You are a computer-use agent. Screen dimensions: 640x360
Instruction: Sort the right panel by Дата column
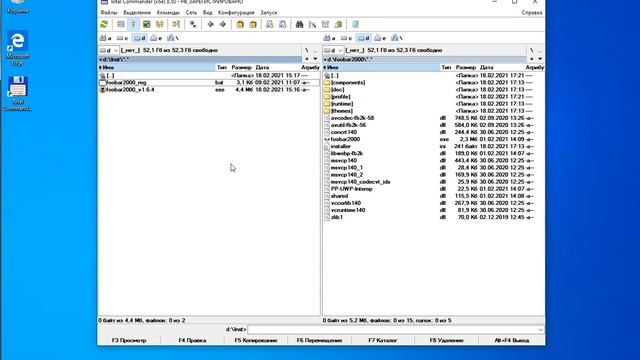pos(501,67)
